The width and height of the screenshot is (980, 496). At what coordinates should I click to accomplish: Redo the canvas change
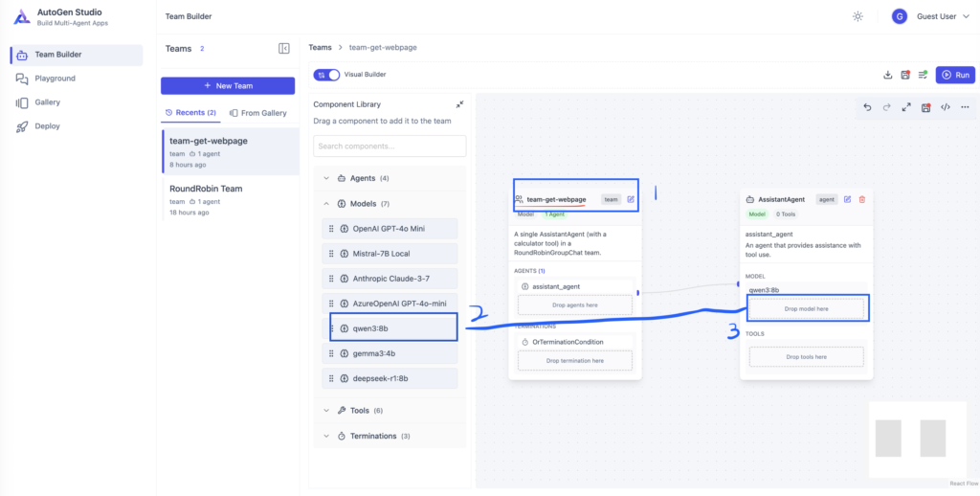(887, 107)
